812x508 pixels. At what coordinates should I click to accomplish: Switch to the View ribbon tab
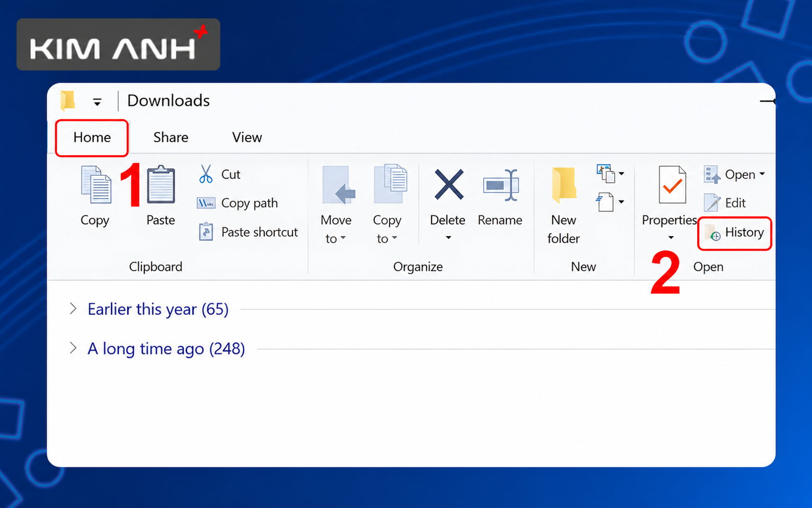point(247,137)
